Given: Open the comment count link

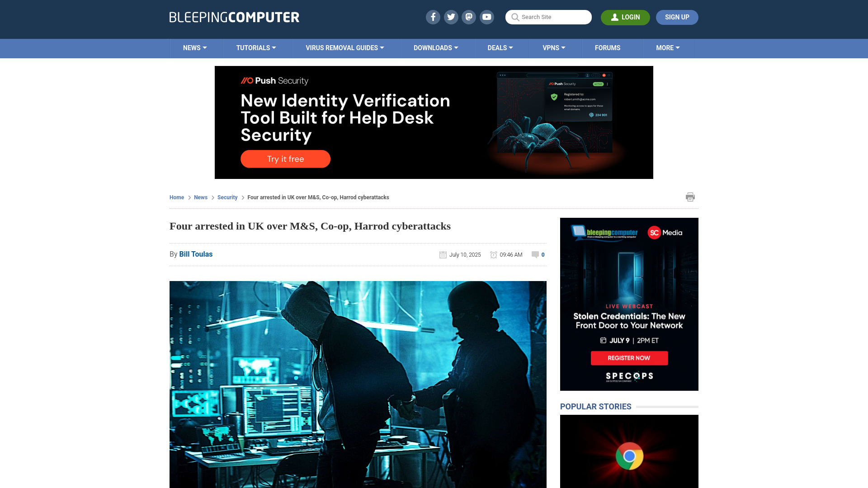Looking at the screenshot, I should 543,255.
